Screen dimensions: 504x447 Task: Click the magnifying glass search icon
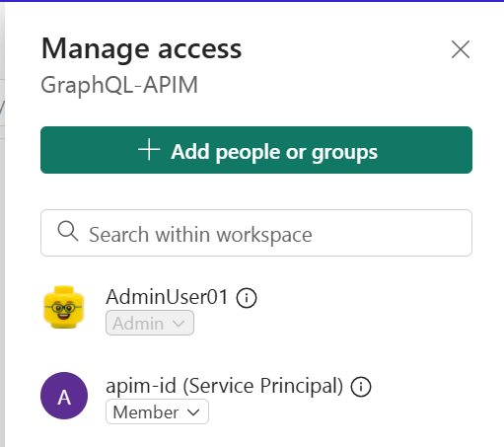point(68,231)
